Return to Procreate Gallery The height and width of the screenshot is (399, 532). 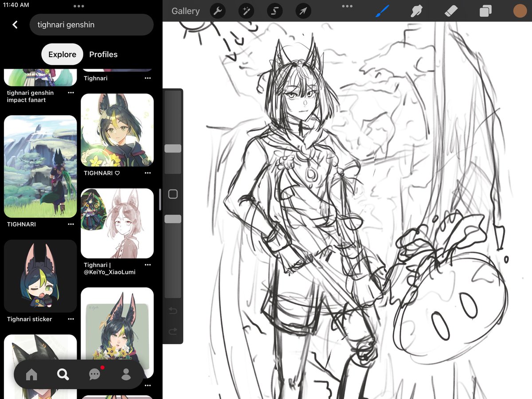coord(185,11)
